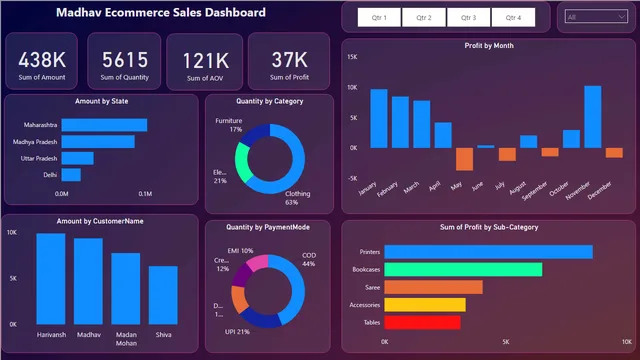Select the April profit bar
640x360 pixels.
click(443, 135)
